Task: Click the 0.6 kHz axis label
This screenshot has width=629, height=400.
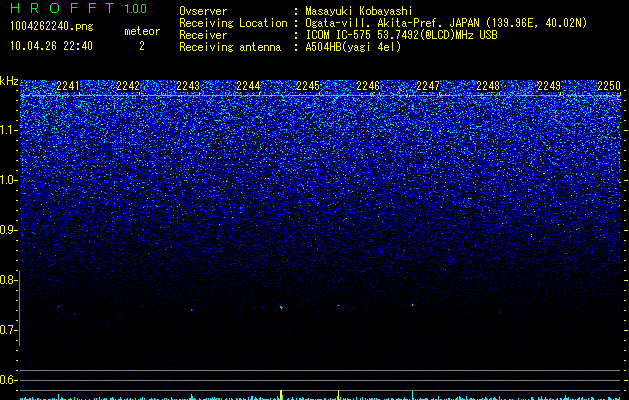Action: click(x=8, y=380)
